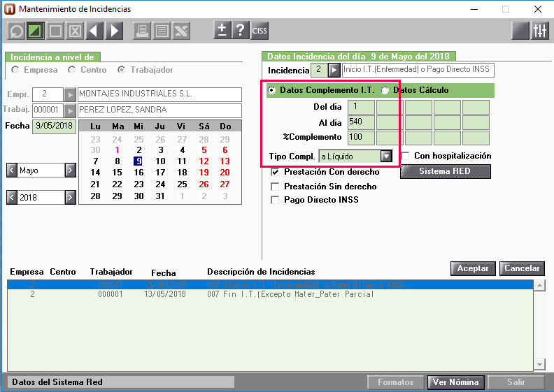Select Datos Cálculo radio option
This screenshot has width=554, height=392.
click(385, 90)
